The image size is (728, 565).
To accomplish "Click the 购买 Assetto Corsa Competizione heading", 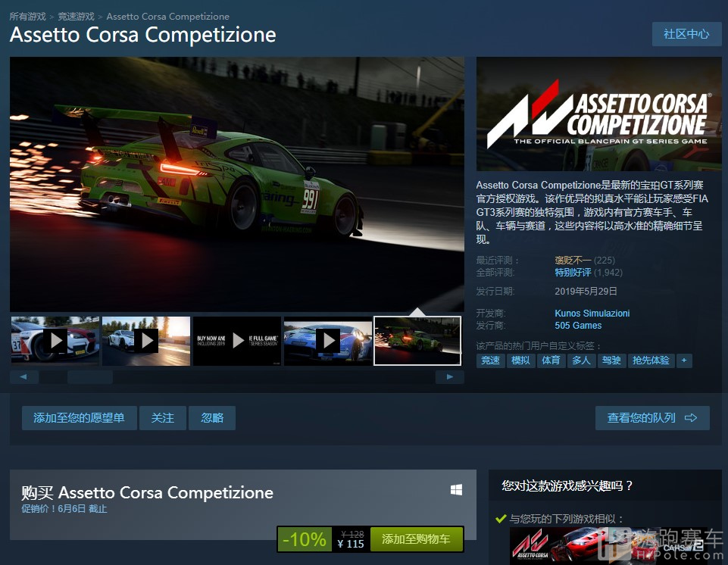I will coord(147,492).
